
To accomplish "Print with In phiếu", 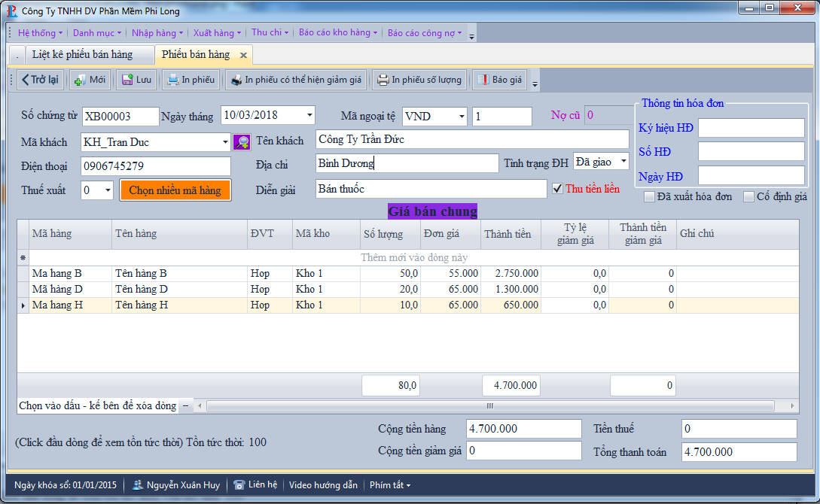I will [x=191, y=80].
